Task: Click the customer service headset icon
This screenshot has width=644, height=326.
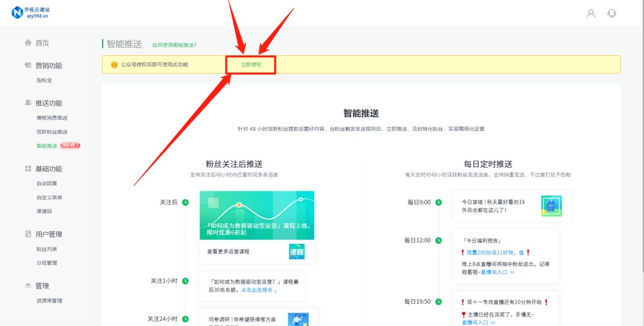Action: [612, 14]
